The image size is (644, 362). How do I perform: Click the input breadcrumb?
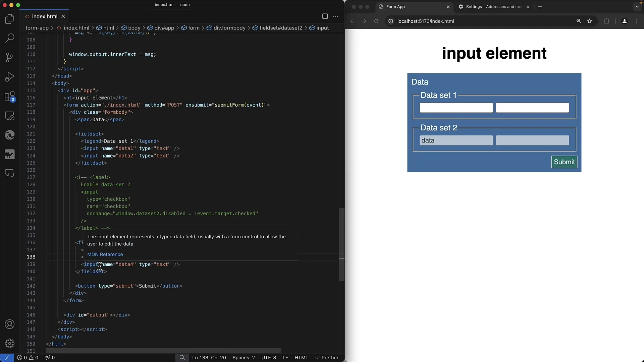(319, 28)
